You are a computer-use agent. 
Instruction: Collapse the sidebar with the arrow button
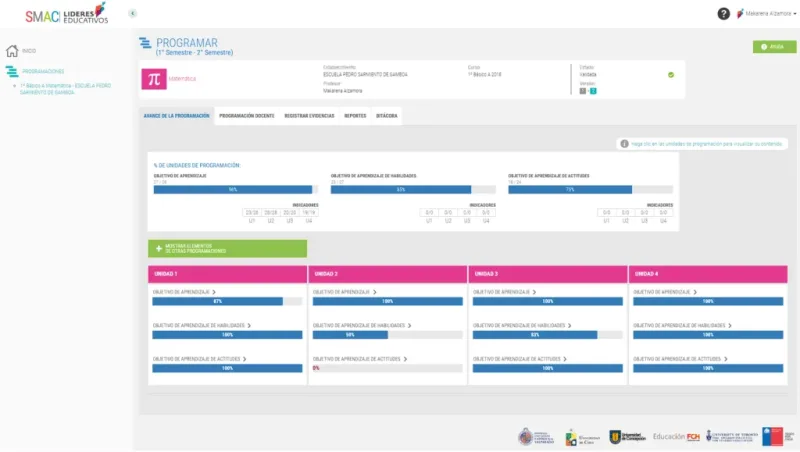coord(133,13)
